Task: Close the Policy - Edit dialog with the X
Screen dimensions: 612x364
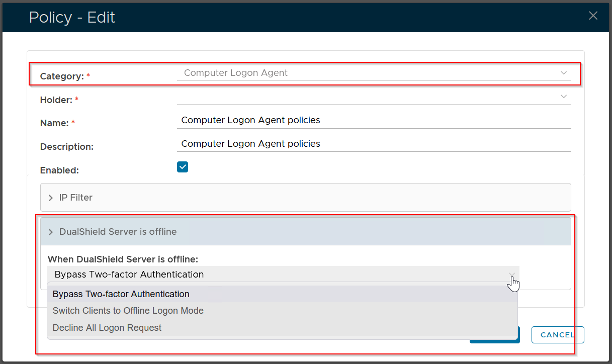Action: [593, 16]
